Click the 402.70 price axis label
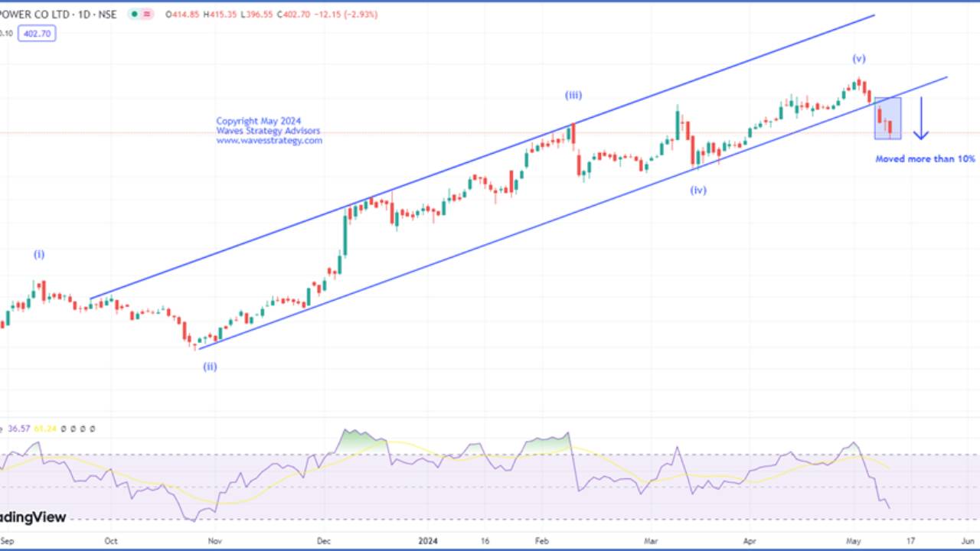 pos(38,34)
